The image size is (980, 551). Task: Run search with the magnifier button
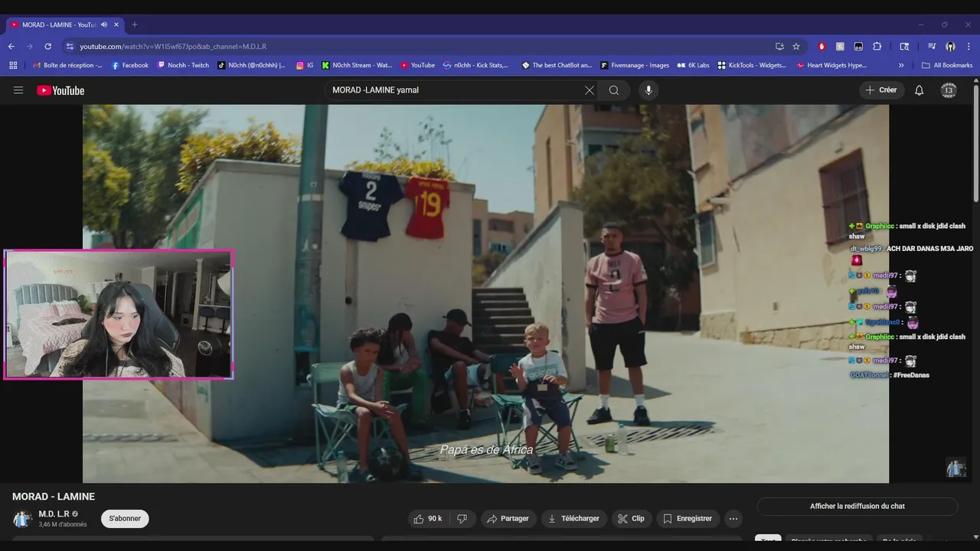point(614,90)
